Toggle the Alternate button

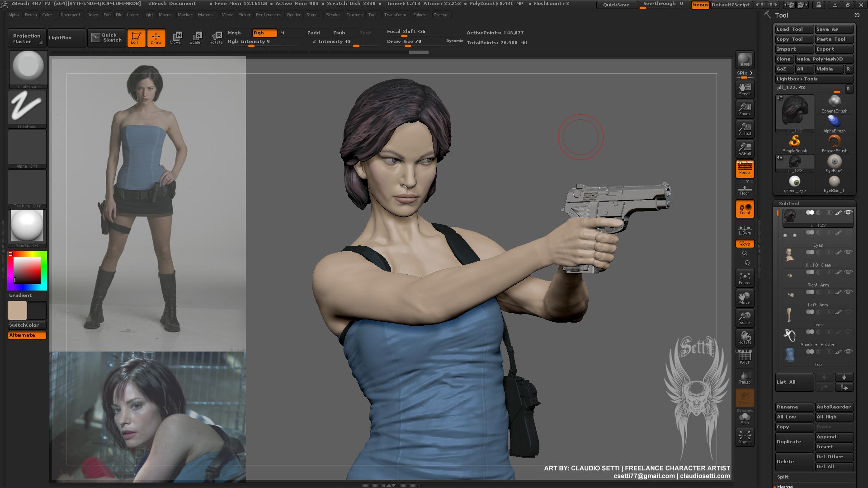[x=28, y=335]
